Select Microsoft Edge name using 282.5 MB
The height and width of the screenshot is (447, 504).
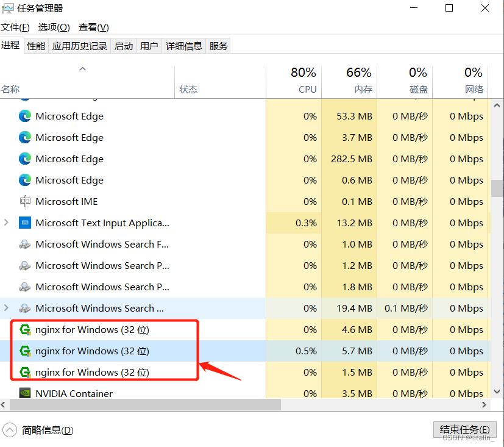[69, 159]
